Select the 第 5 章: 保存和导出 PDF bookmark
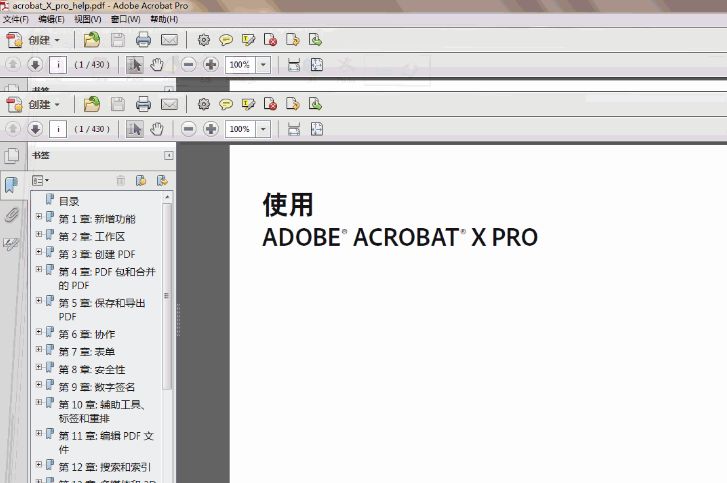 (102, 310)
